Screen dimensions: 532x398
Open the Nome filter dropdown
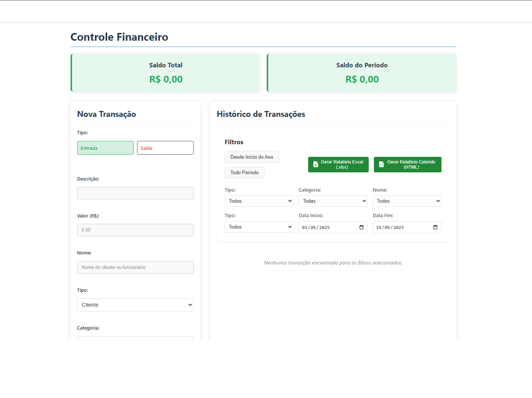pyautogui.click(x=407, y=201)
